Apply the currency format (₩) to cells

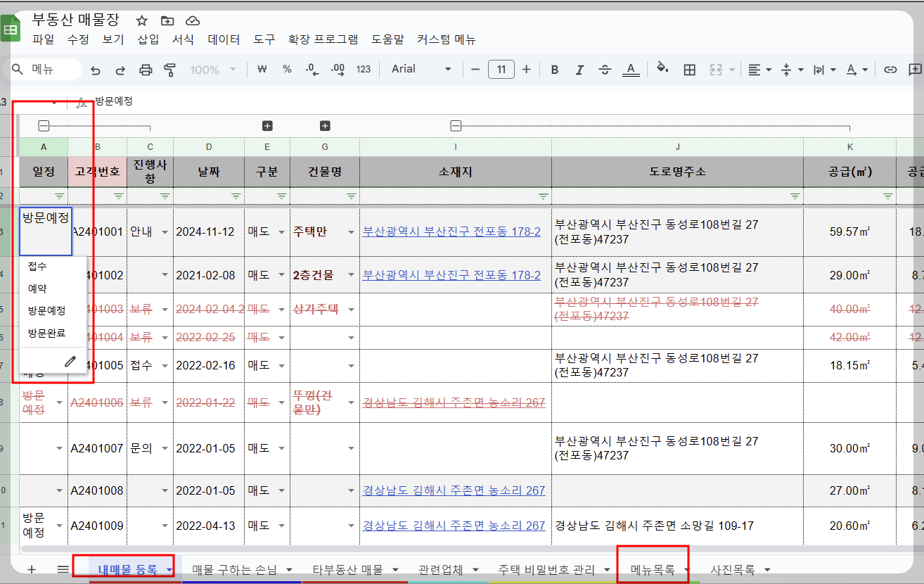pos(261,69)
